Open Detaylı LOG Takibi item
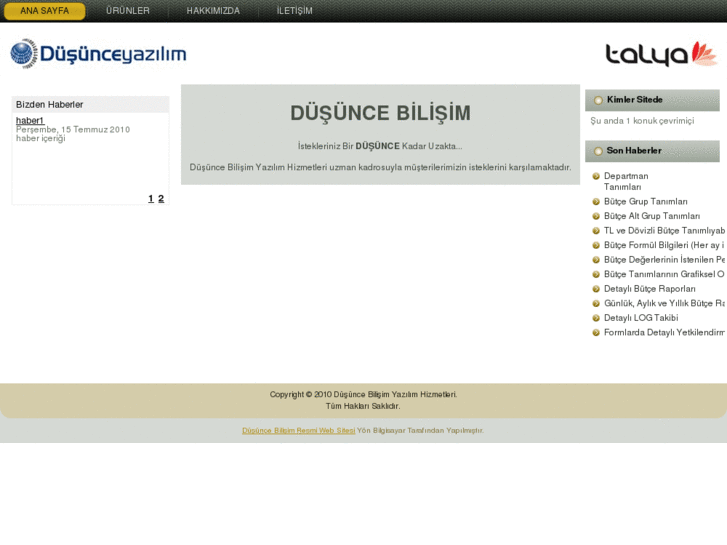 pyautogui.click(x=641, y=318)
